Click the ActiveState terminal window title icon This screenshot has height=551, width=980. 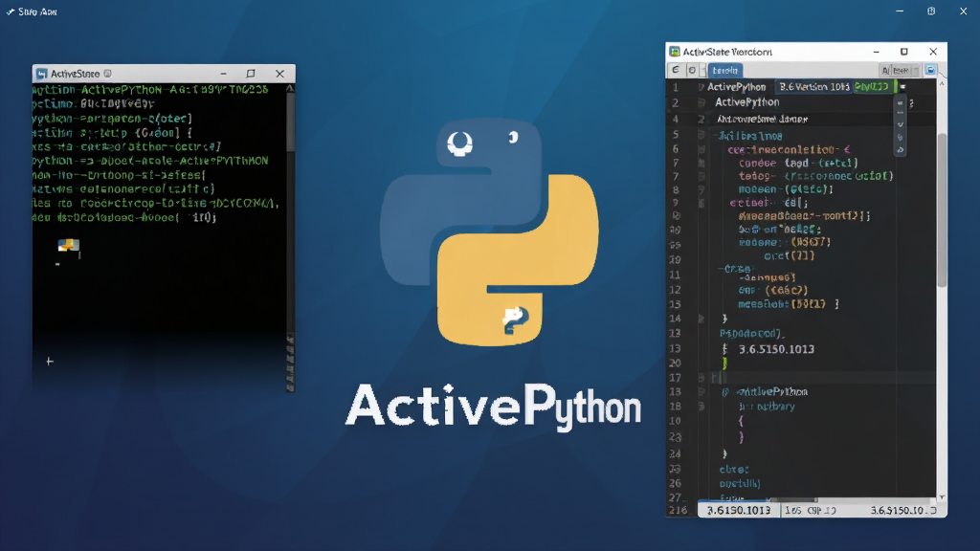point(41,74)
